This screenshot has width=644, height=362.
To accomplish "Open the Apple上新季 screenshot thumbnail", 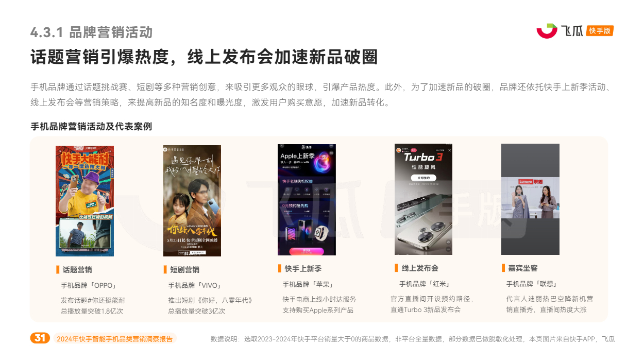I will pyautogui.click(x=307, y=200).
